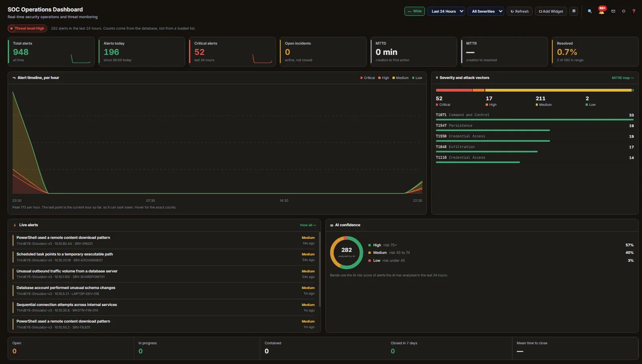Open the settings gear icon
The height and width of the screenshot is (364, 642).
624,11
